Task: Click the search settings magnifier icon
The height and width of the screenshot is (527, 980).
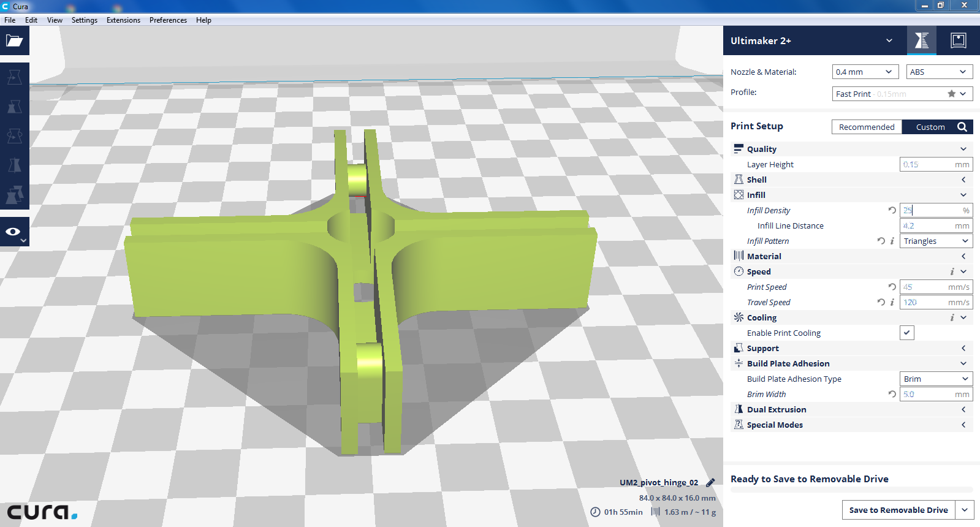Action: pos(962,127)
